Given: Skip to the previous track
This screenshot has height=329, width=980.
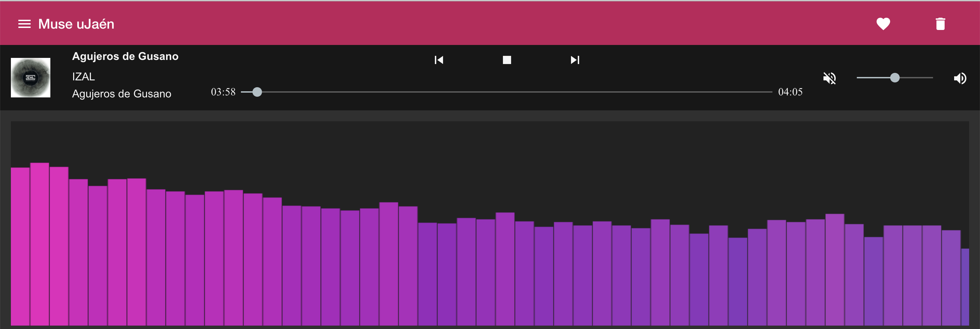Looking at the screenshot, I should pos(439,60).
